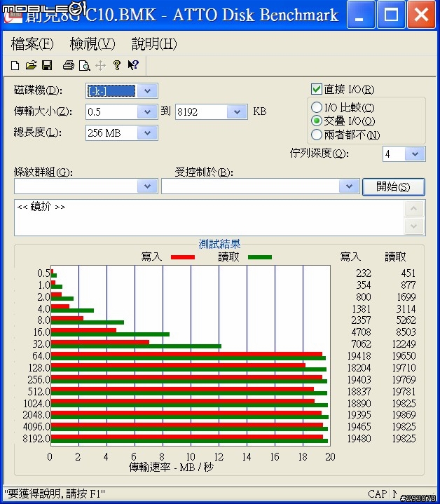Maximize the ATTO Disk Benchmark window

pos(390,15)
